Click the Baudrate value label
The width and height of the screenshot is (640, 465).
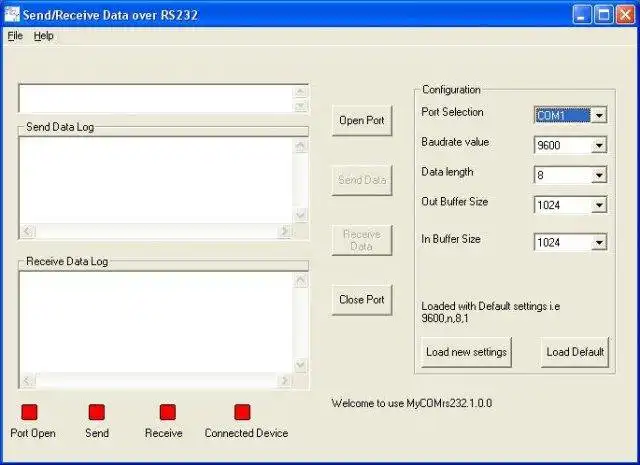click(455, 142)
